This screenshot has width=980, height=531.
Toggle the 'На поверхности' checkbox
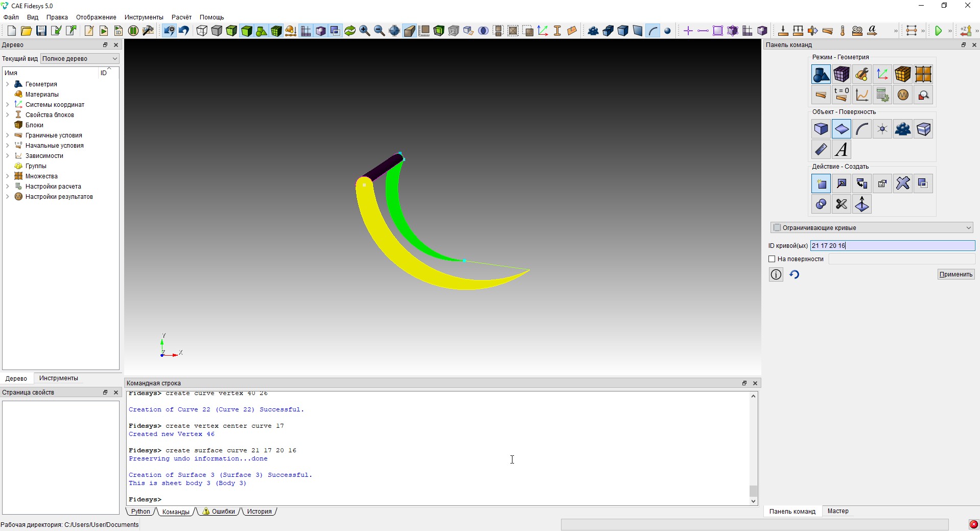coord(772,259)
